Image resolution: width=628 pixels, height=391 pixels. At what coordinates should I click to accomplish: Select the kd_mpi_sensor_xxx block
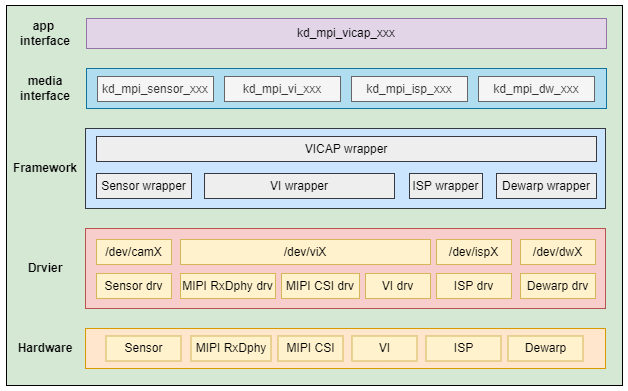coord(155,89)
